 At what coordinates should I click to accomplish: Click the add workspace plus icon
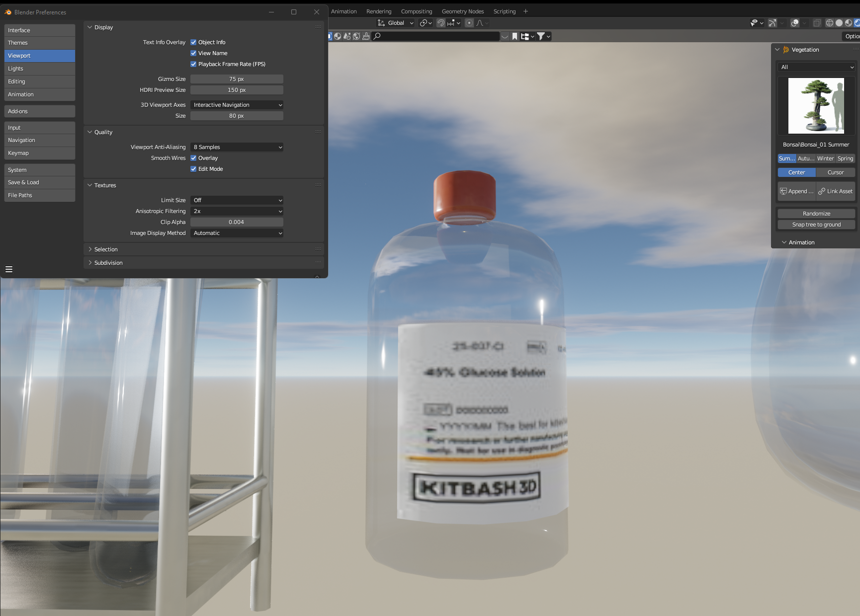click(525, 11)
